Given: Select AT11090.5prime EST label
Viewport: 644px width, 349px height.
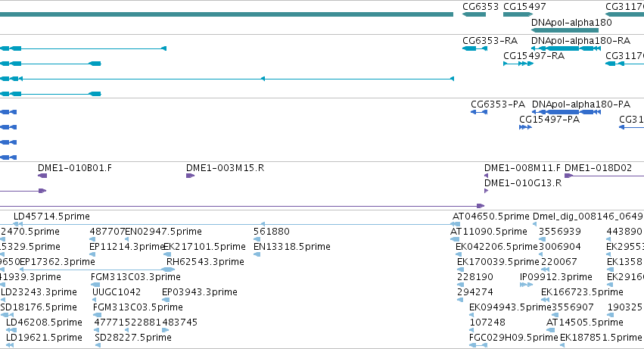Looking at the screenshot, I should (489, 232).
